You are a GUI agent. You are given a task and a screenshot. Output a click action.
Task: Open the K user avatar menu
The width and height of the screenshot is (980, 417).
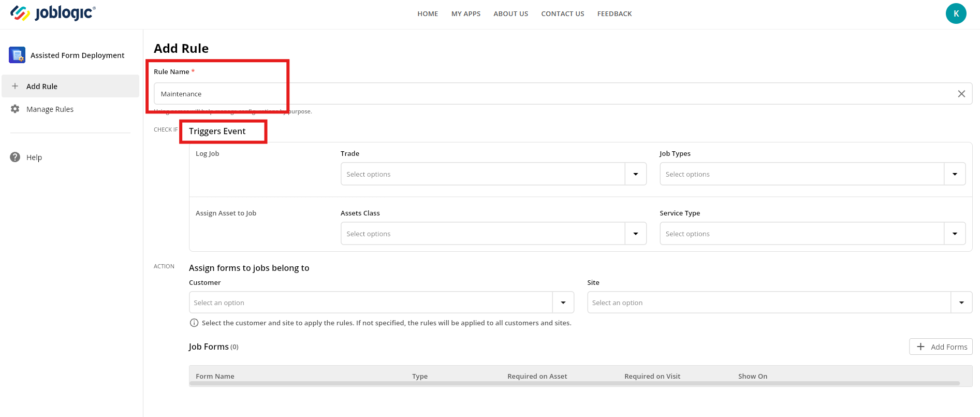pos(956,13)
